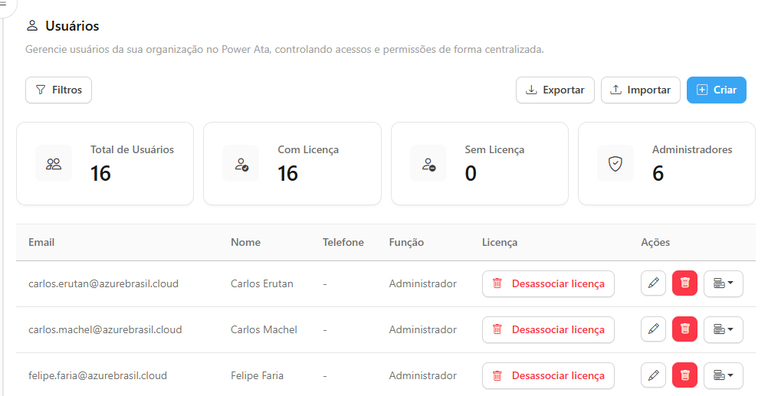This screenshot has width=768, height=396.
Task: Select email carlos.erutan@azurebrasil.cloud
Action: [103, 284]
